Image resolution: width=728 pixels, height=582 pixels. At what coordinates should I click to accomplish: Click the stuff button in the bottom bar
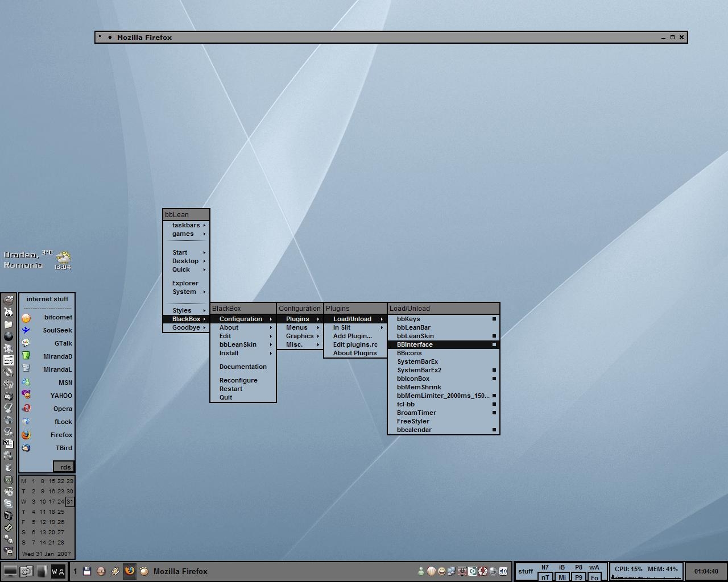(x=526, y=571)
